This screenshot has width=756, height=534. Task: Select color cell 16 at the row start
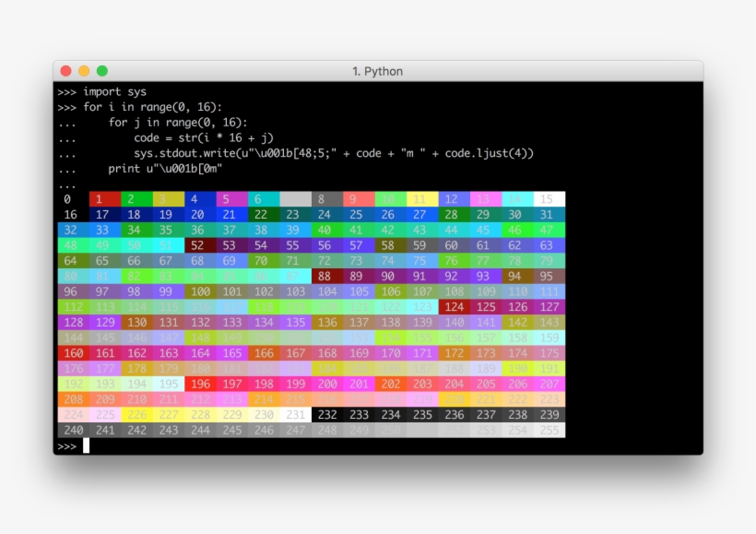tap(68, 214)
